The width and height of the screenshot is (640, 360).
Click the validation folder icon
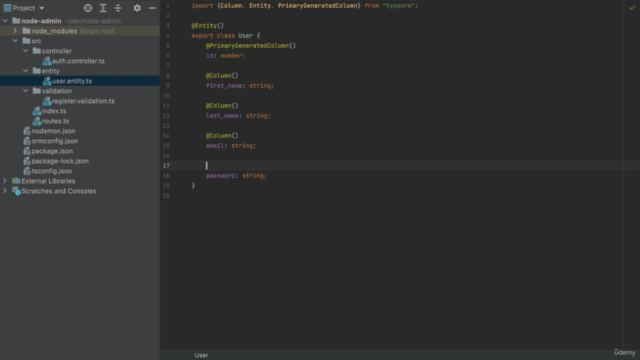click(x=37, y=91)
